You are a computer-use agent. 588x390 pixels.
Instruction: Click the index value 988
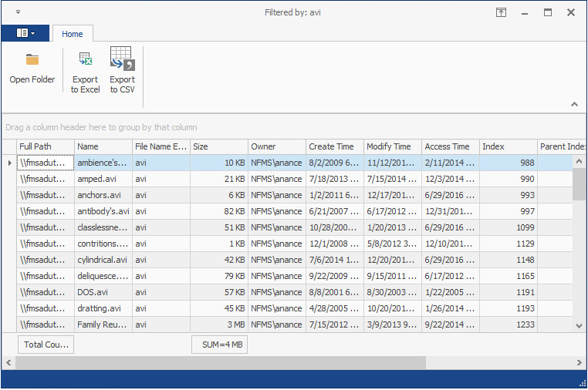click(508, 163)
